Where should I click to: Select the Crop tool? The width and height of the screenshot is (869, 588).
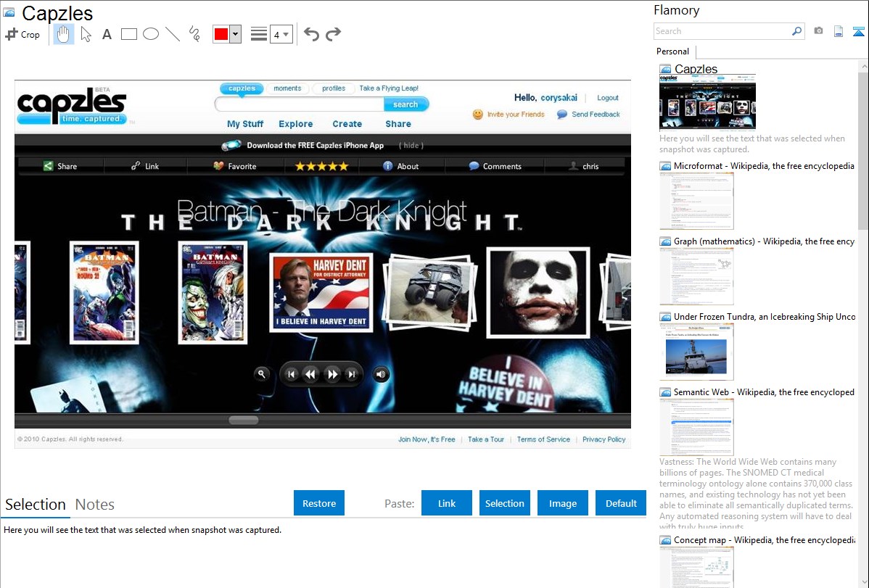pyautogui.click(x=22, y=34)
